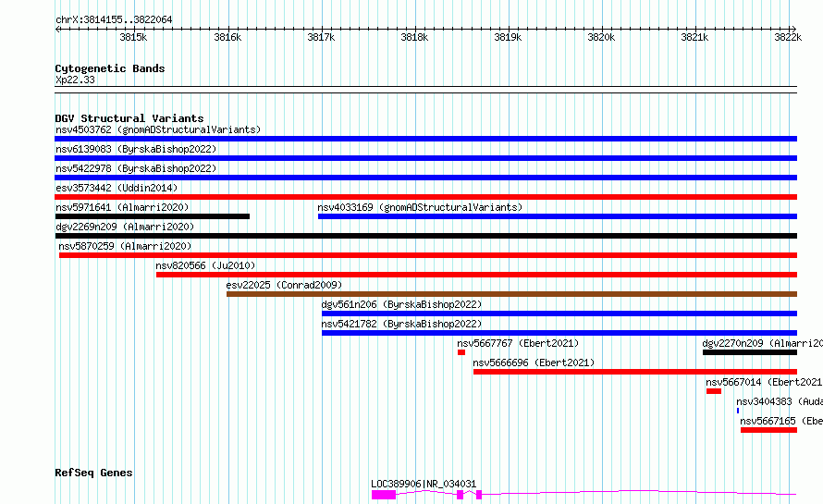Screen dimensions: 823x504
Task: Open the nsv820566 (Ju2010) variant label
Action: [205, 265]
